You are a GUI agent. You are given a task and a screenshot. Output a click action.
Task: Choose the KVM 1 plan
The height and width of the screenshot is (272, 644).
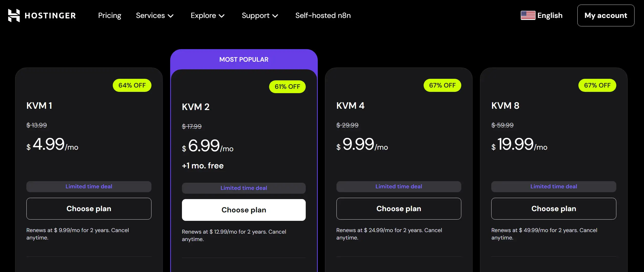click(89, 209)
